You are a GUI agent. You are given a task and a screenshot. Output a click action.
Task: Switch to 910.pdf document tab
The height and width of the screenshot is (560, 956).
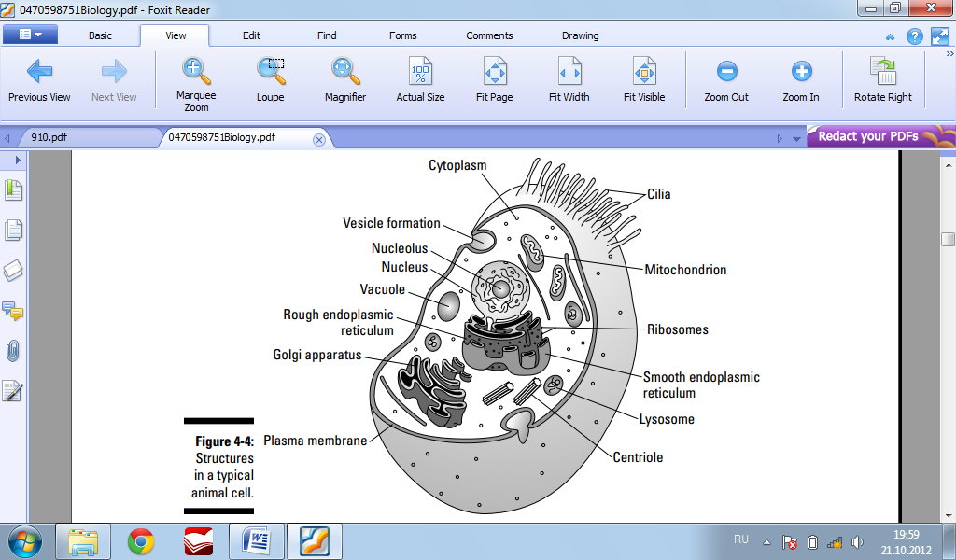point(49,138)
